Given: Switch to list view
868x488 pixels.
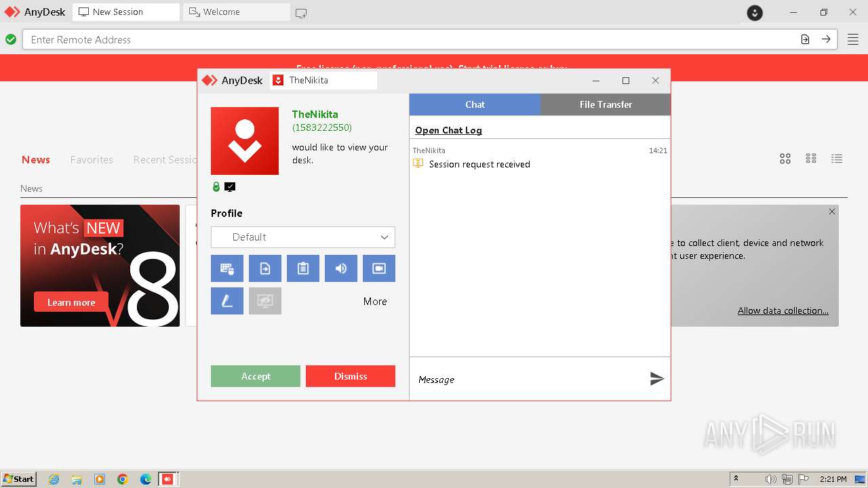Looking at the screenshot, I should coord(837,159).
